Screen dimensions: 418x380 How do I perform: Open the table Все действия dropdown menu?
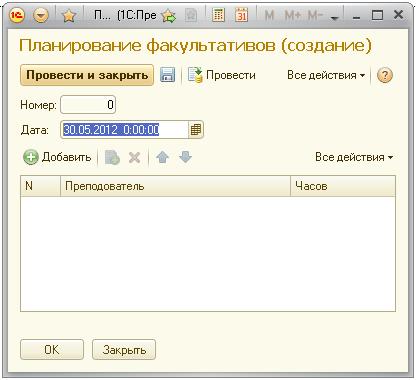[x=354, y=157]
